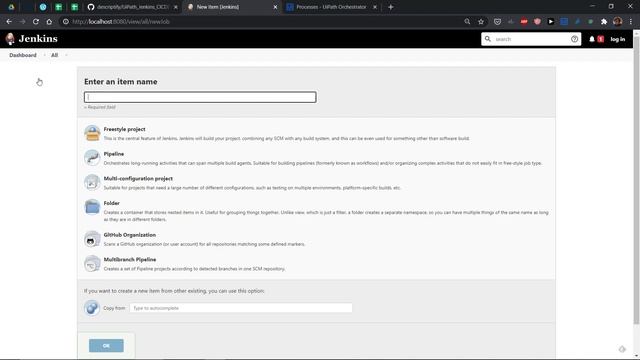This screenshot has height=360, width=640.
Task: Click the Jenkins search box
Action: coord(531,39)
